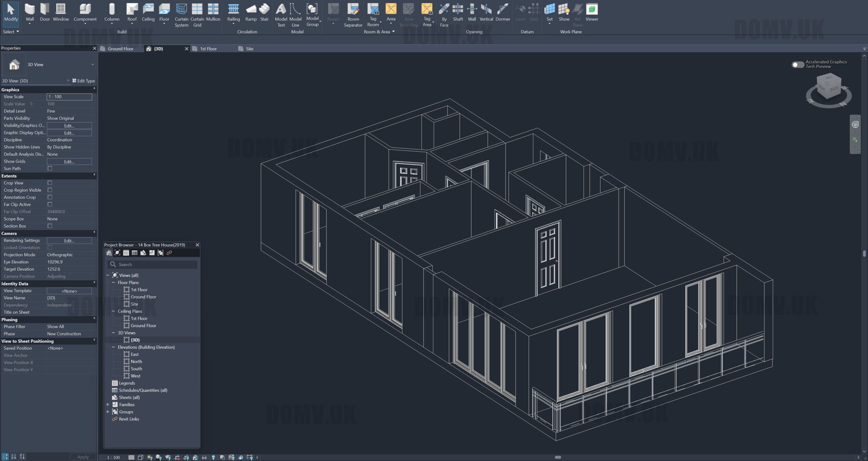This screenshot has width=868, height=461.
Task: Switch to the 1st Floor view tab
Action: (208, 49)
